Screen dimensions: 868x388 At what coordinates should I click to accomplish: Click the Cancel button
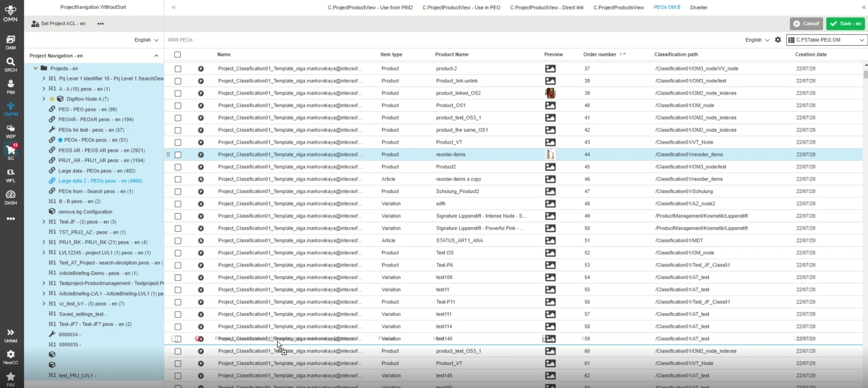tap(806, 24)
